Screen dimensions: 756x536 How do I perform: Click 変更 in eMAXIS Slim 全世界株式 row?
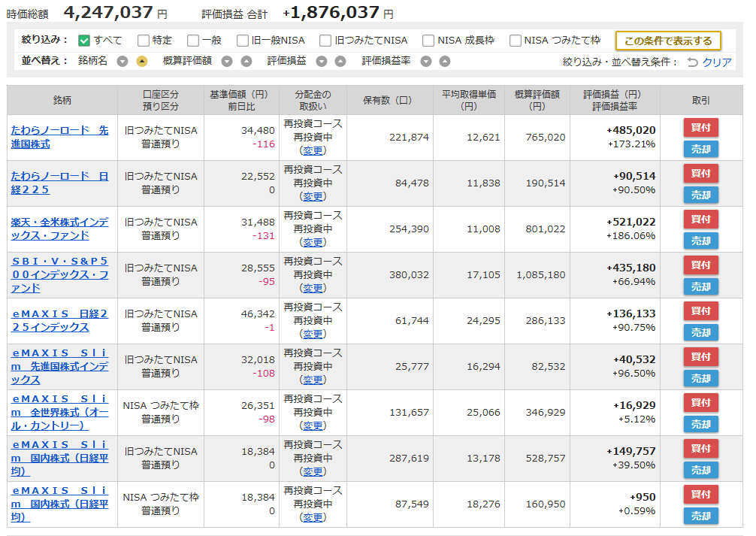click(x=313, y=426)
